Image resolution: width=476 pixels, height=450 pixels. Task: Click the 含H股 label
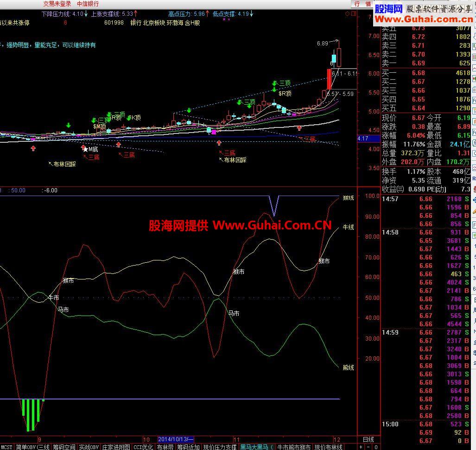click(x=192, y=23)
